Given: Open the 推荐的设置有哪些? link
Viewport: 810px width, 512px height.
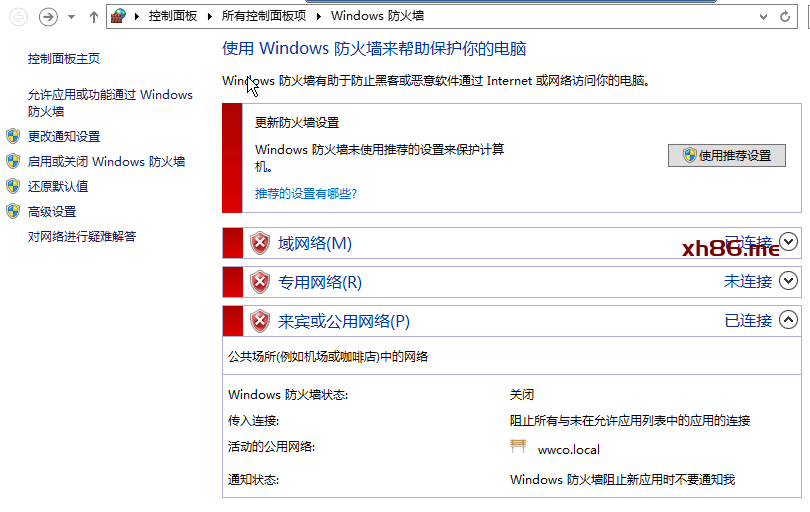Looking at the screenshot, I should [306, 193].
